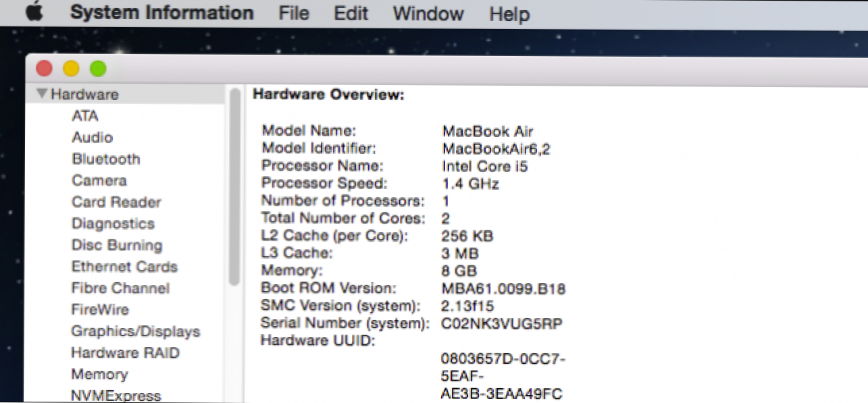Viewport: 868px width, 403px height.
Task: Select Audio in the sidebar
Action: click(x=93, y=138)
